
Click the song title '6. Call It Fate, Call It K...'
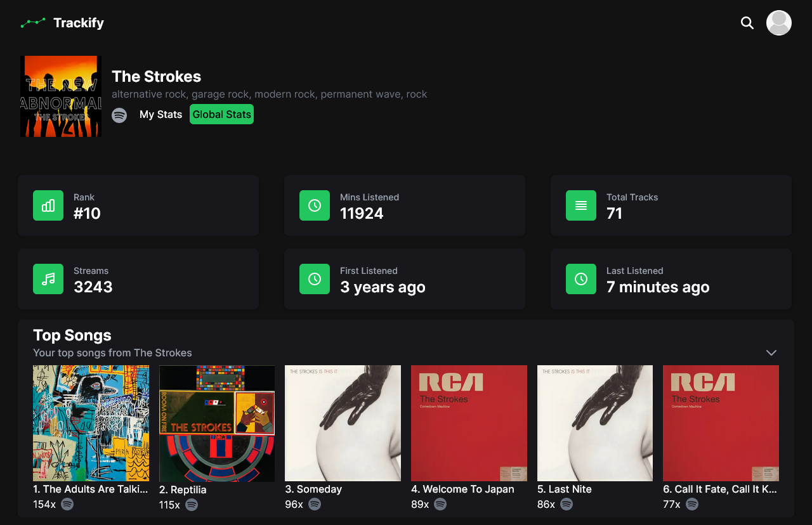point(720,489)
